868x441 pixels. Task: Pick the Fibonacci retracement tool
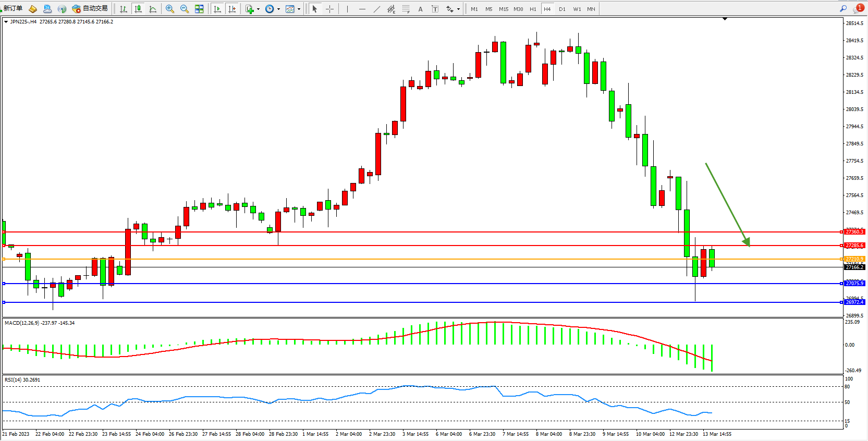406,9
